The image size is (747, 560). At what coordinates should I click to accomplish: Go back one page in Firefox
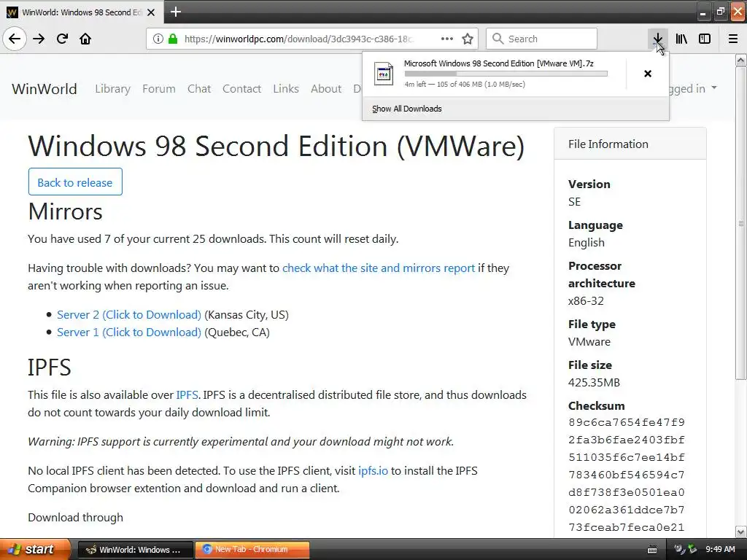point(15,39)
